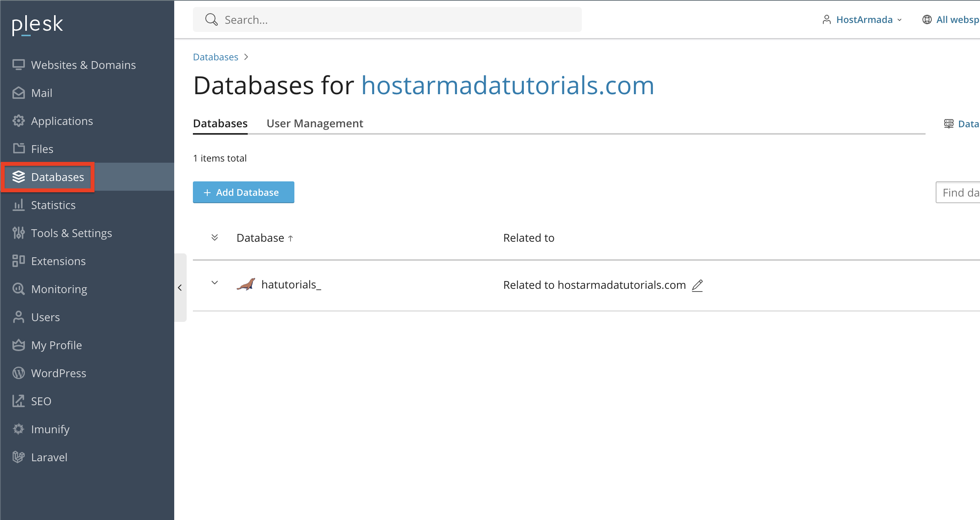The height and width of the screenshot is (520, 980).
Task: Click the MariaDB seal icon for hatutorials_
Action: click(246, 285)
